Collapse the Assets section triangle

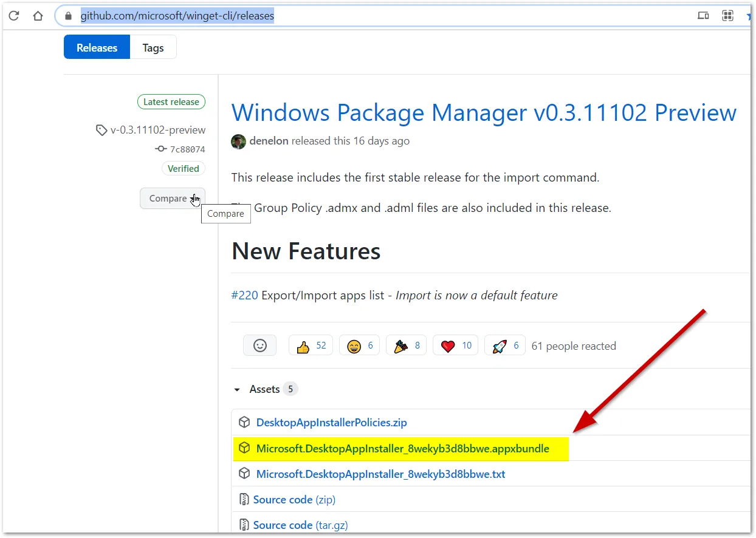coord(237,390)
